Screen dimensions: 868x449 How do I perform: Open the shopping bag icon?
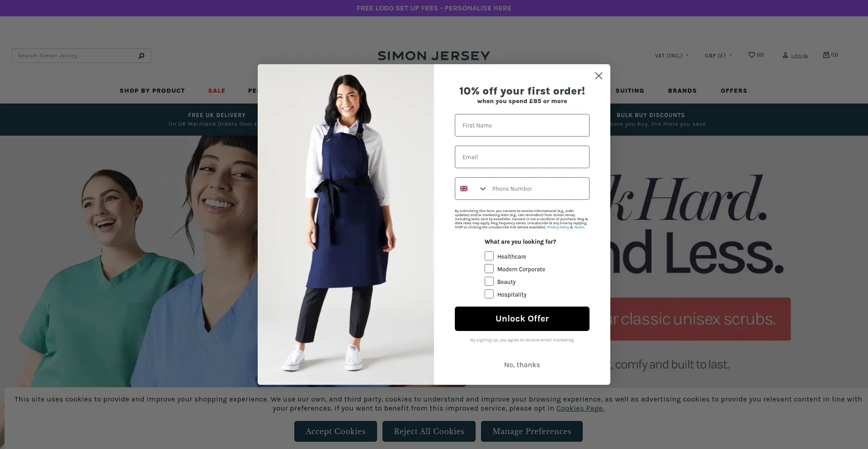point(826,55)
